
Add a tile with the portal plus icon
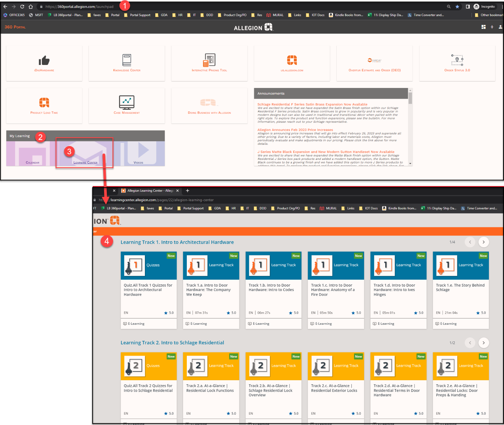click(492, 27)
